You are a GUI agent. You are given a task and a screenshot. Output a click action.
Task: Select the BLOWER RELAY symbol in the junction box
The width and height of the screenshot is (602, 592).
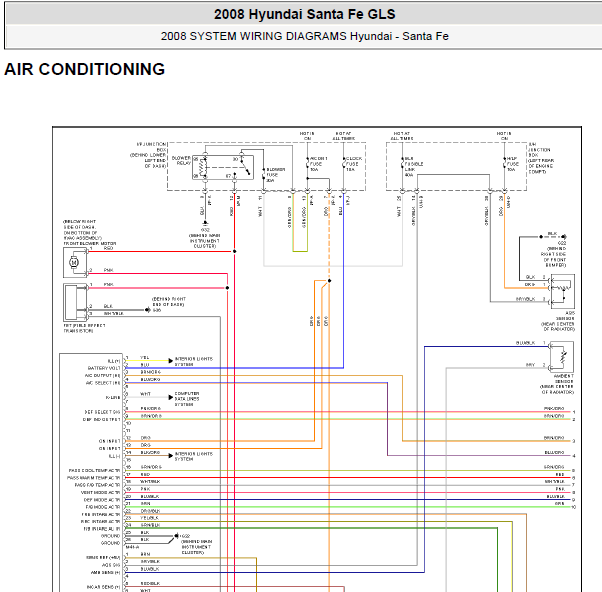[x=223, y=167]
